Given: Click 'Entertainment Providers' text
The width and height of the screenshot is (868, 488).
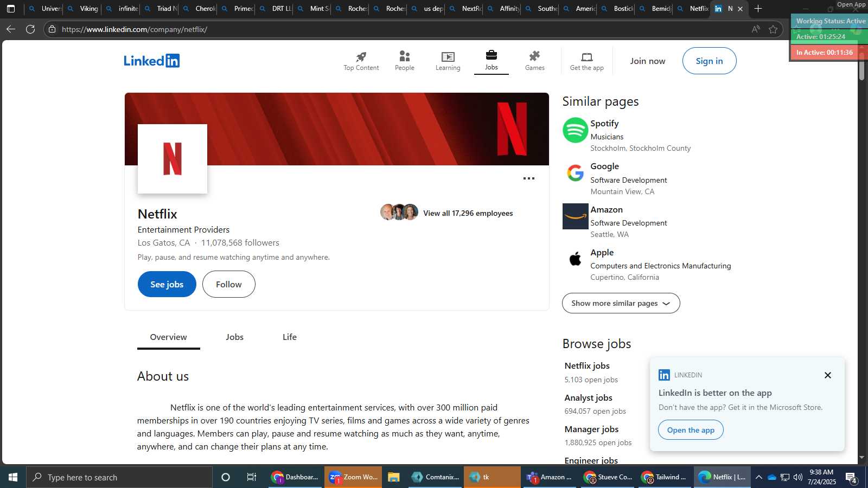Looking at the screenshot, I should 183,230.
